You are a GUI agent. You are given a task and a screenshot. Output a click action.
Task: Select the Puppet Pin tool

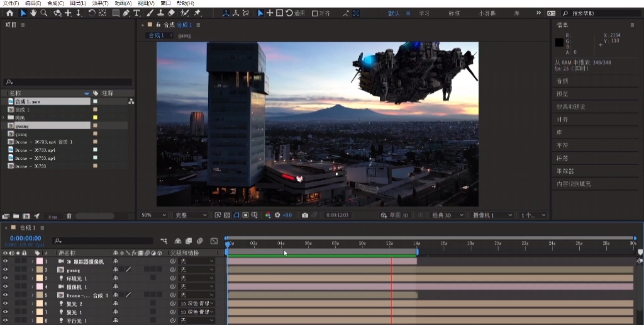(x=197, y=13)
